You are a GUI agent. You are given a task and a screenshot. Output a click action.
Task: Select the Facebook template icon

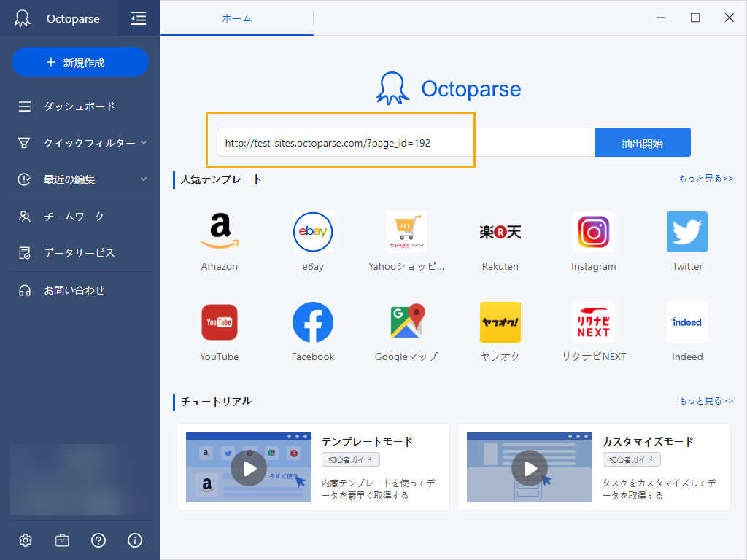click(312, 322)
